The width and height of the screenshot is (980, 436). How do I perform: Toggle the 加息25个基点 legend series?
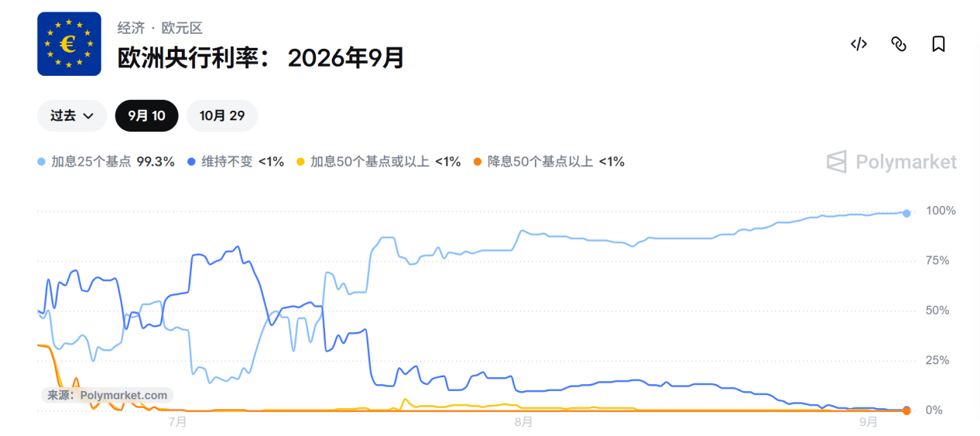tap(106, 162)
